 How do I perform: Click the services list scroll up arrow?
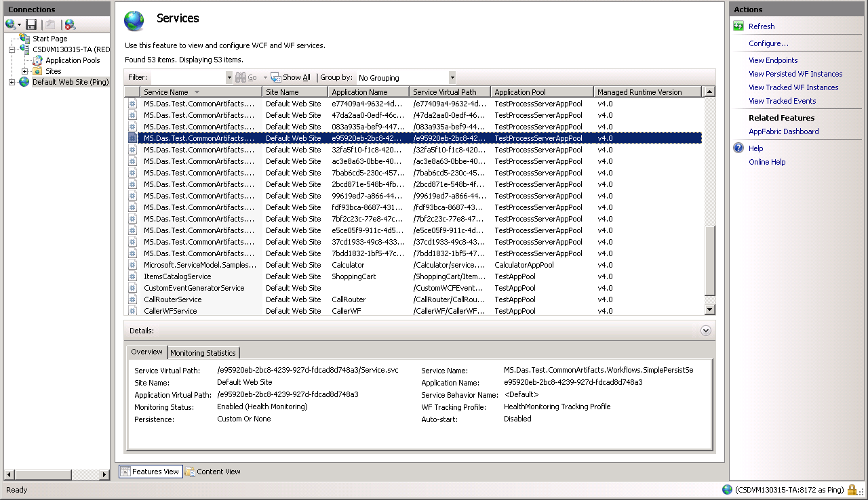(x=710, y=91)
